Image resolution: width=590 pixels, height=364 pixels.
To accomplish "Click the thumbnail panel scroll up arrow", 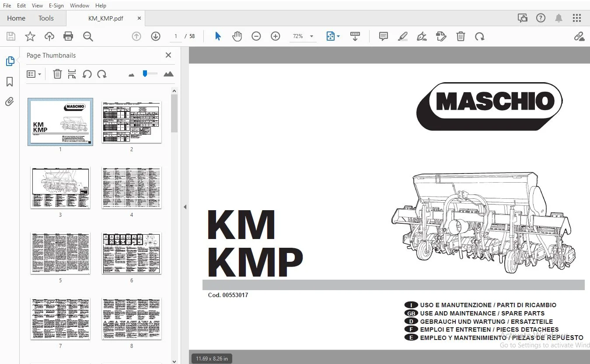I will [x=175, y=91].
